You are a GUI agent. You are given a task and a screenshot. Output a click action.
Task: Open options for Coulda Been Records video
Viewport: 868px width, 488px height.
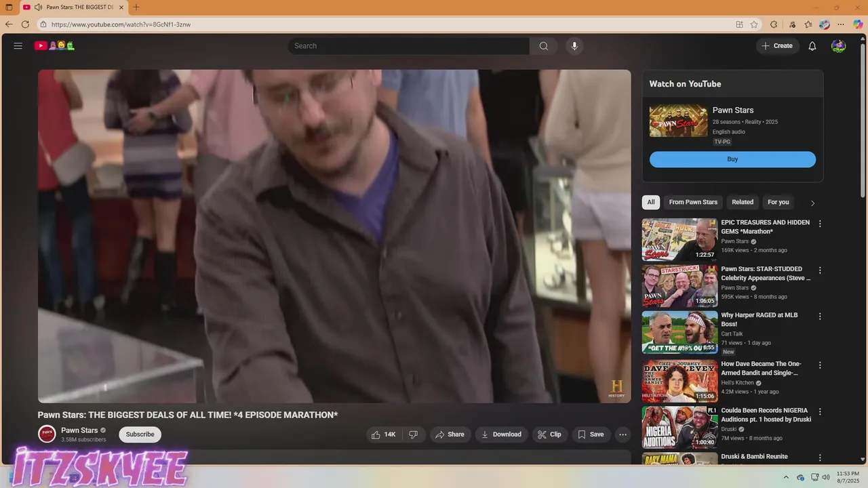(x=820, y=411)
